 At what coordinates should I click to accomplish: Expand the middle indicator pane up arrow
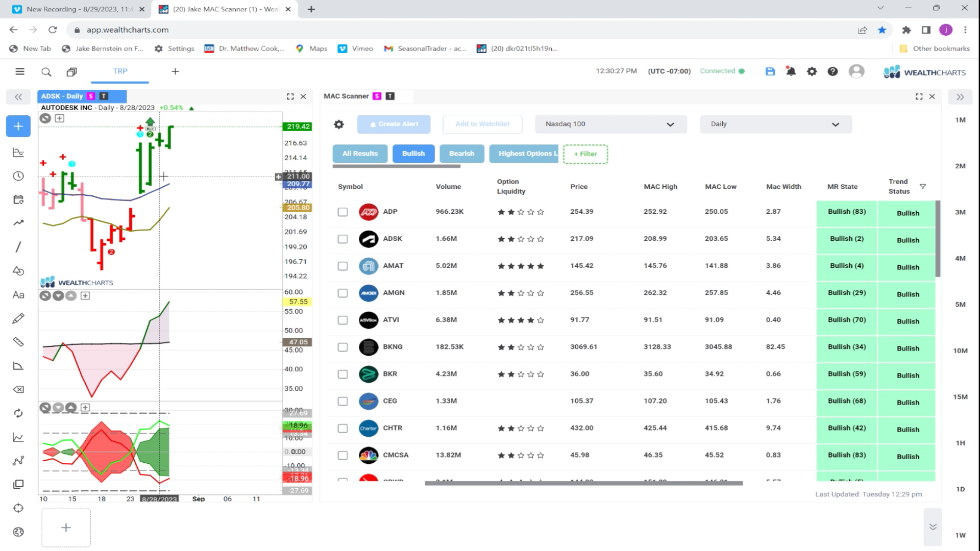[x=71, y=296]
